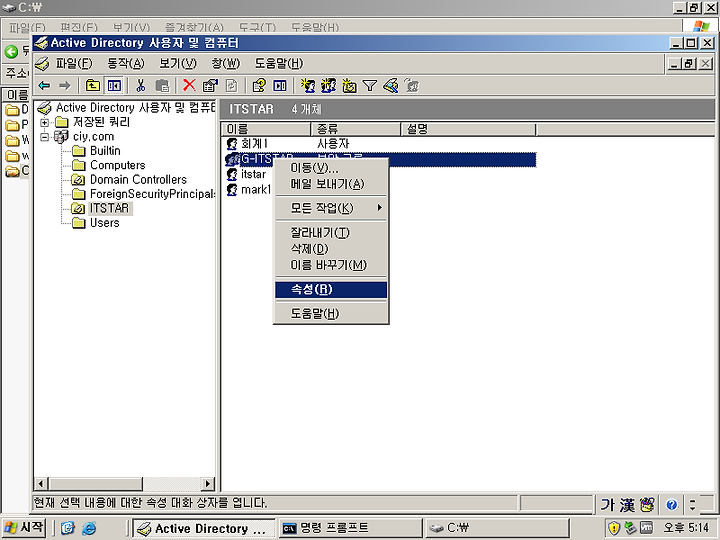Expand the 저장된 쿼리 tree node
Image resolution: width=720 pixels, height=540 pixels.
click(x=45, y=122)
